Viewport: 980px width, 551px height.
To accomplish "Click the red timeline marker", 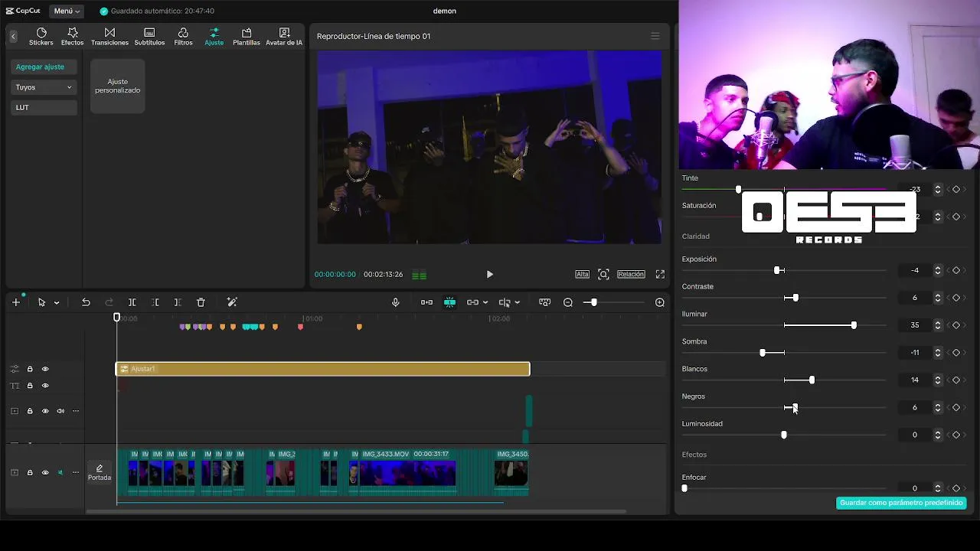I will tap(300, 327).
